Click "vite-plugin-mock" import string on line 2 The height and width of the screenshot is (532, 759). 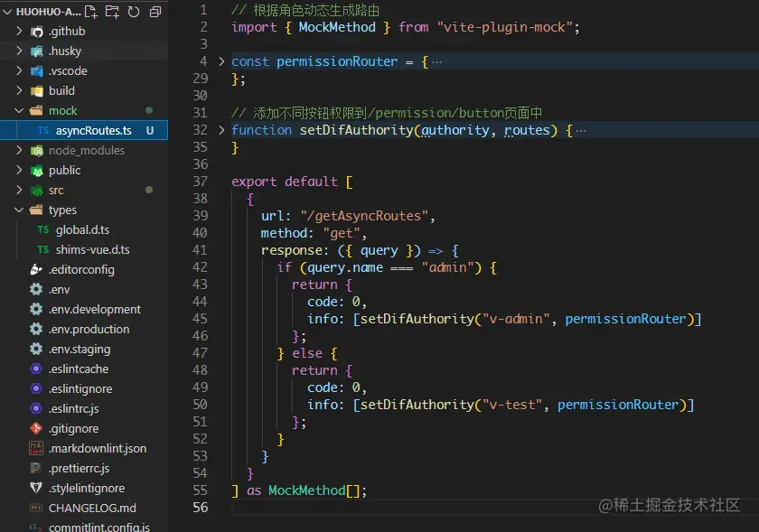505,27
